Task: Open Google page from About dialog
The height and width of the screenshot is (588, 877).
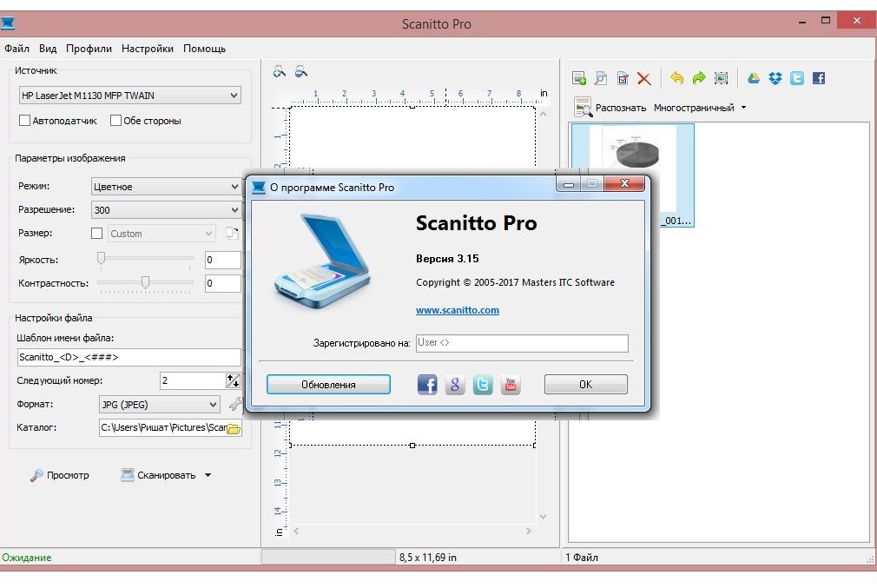Action: click(455, 385)
